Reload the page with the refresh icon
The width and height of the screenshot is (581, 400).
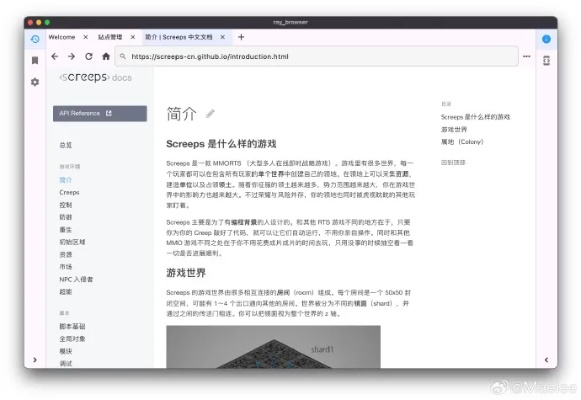click(x=89, y=56)
